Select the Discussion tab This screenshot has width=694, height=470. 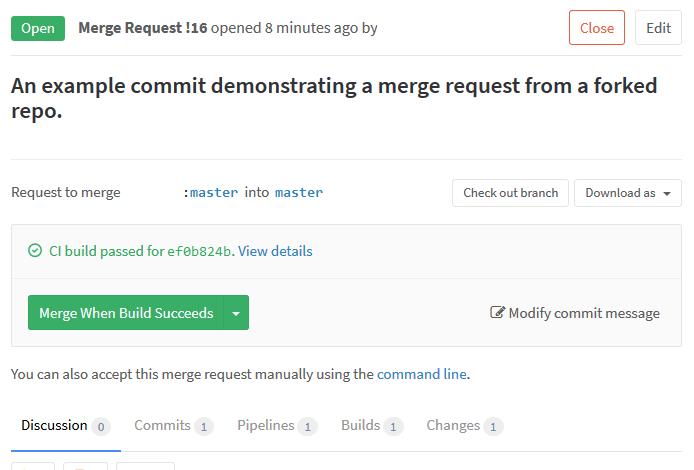66,426
